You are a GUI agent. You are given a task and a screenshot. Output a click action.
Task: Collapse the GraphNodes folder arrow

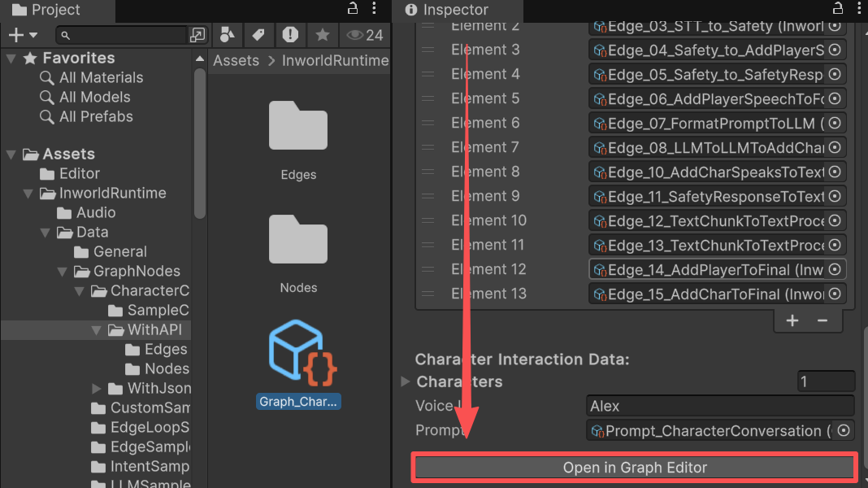tap(63, 272)
